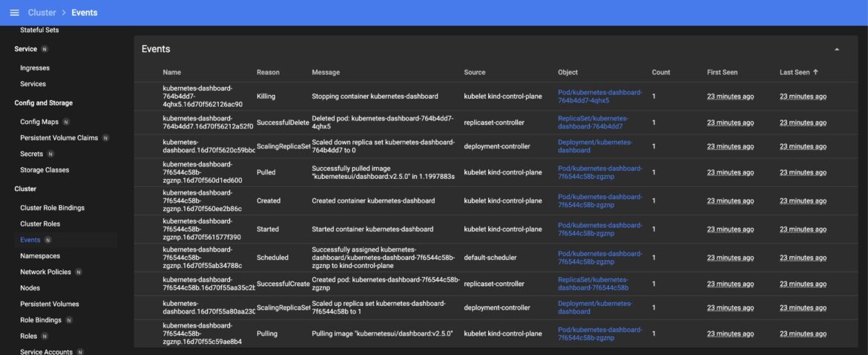Open Config Maps in sidebar
Viewport: 868px width, 355px height.
(39, 122)
